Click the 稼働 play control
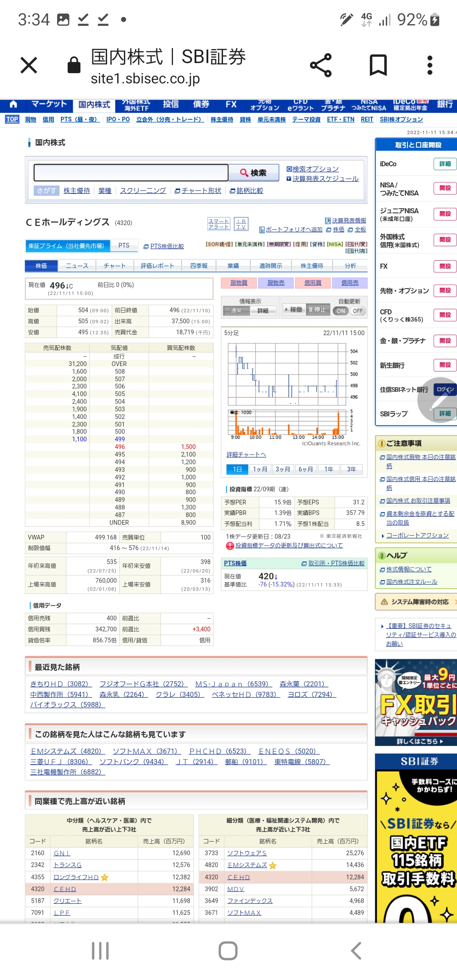 [x=293, y=310]
